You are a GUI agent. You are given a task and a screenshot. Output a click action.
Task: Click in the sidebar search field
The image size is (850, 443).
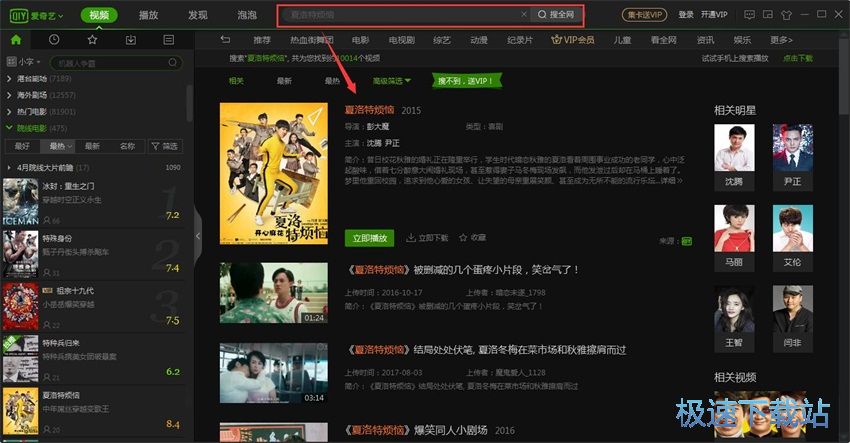tap(111, 63)
